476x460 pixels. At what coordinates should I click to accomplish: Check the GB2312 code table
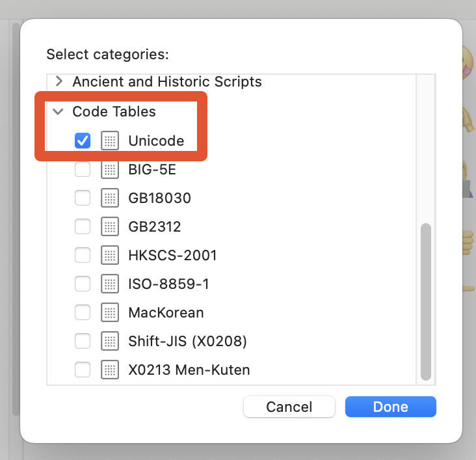pos(83,226)
